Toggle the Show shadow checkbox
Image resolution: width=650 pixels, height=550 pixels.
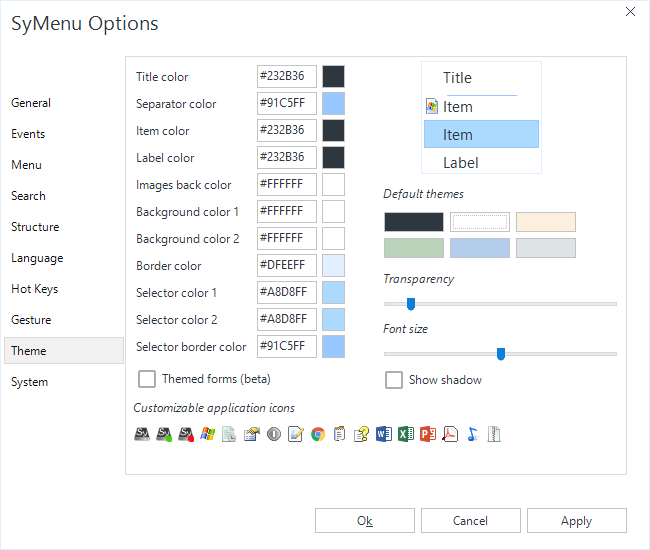point(393,380)
